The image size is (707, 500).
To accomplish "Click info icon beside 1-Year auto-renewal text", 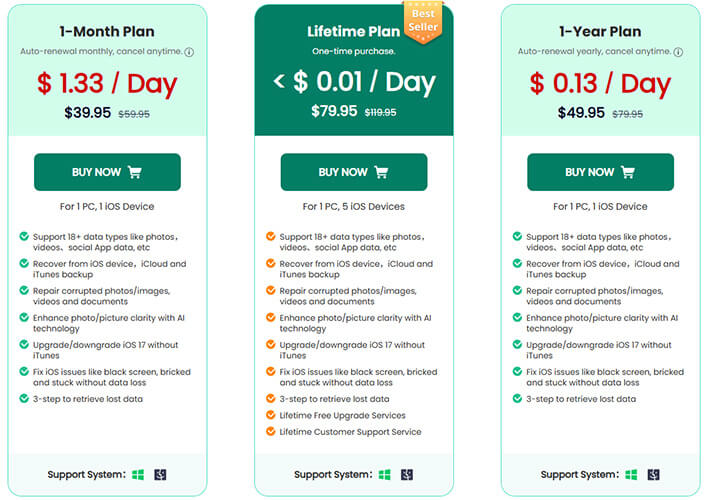I will pyautogui.click(x=678, y=52).
